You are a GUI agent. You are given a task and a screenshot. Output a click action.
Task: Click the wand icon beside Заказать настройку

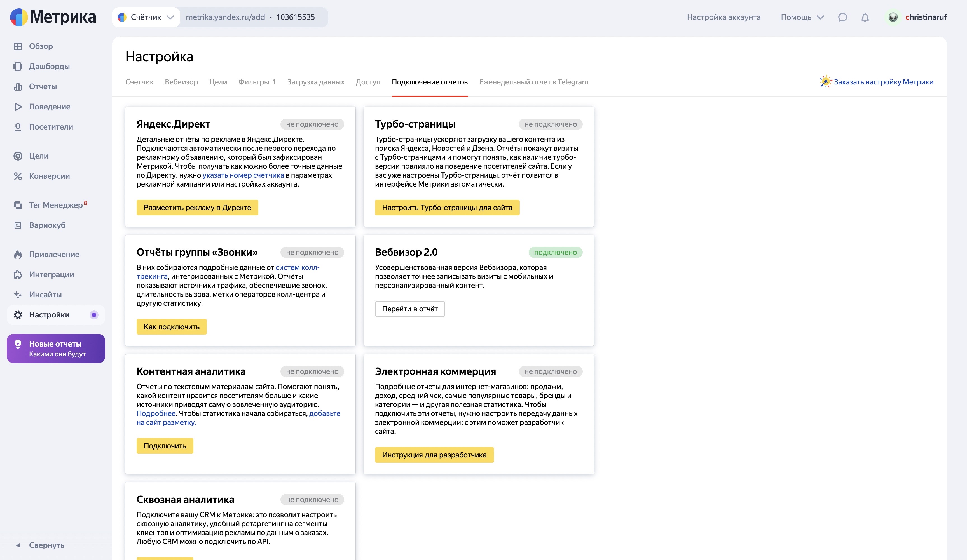[825, 81]
